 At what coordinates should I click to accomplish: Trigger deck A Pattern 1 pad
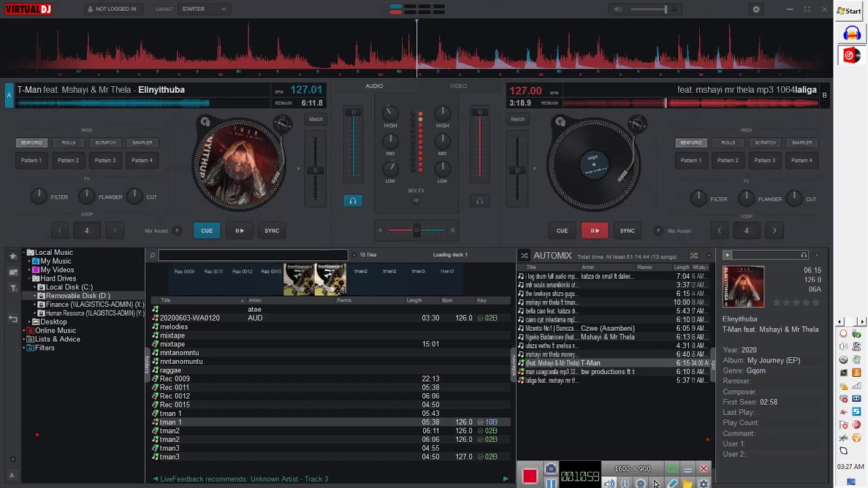point(32,161)
